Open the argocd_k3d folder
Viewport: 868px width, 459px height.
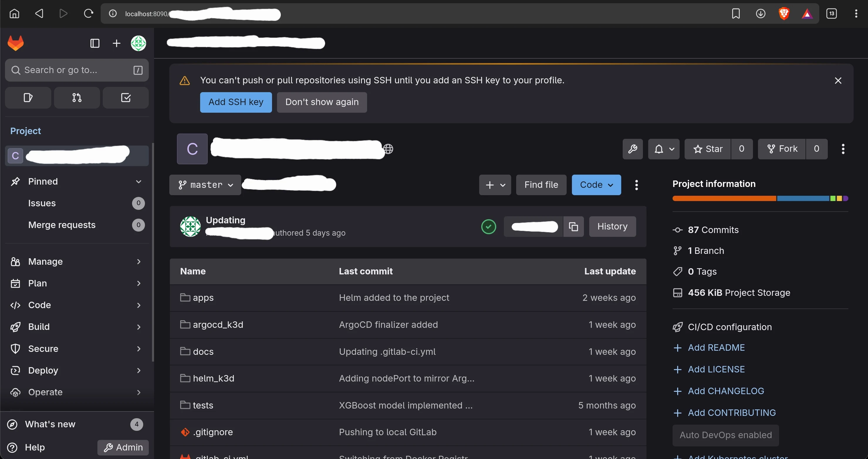(x=218, y=325)
